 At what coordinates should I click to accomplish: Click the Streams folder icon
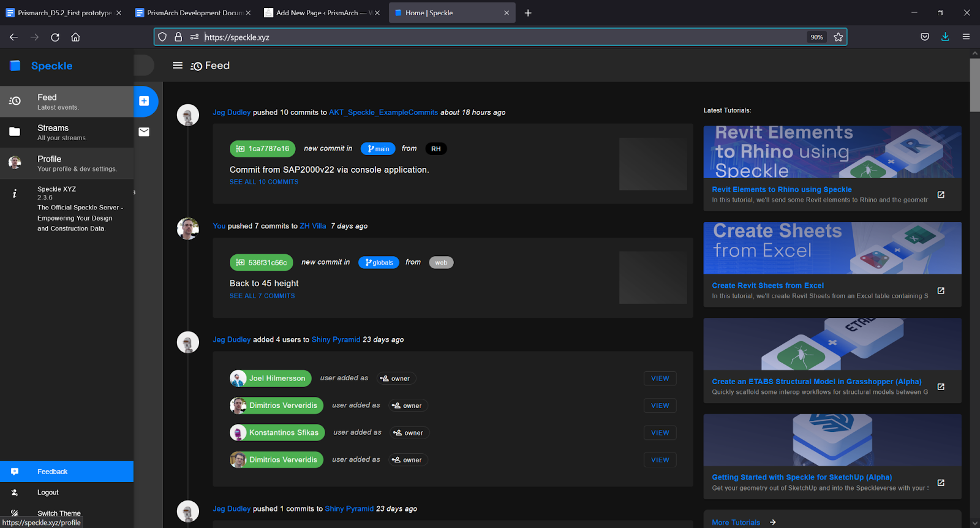(x=15, y=132)
